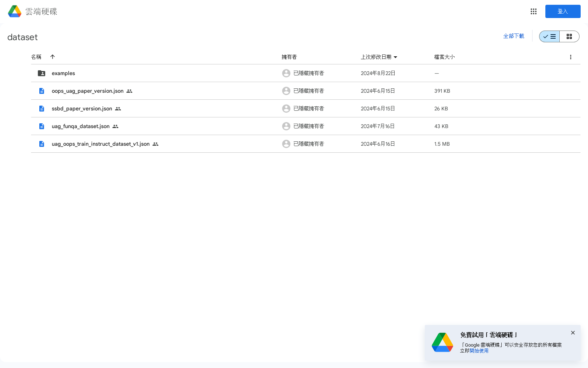Toggle the name sort direction arrow
The image size is (588, 368).
(x=53, y=57)
